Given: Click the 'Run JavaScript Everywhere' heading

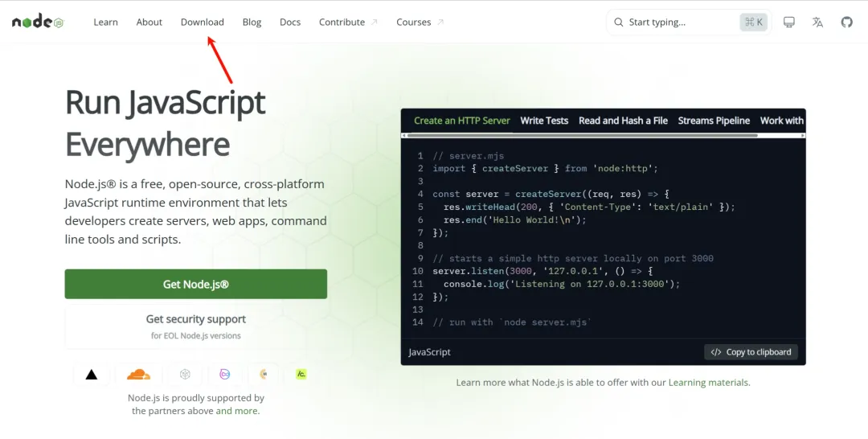Looking at the screenshot, I should tap(165, 124).
